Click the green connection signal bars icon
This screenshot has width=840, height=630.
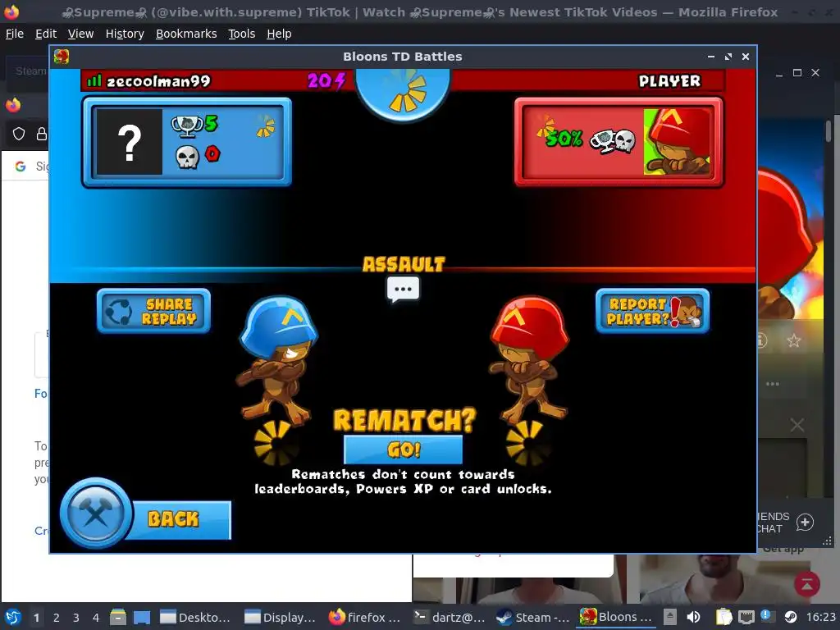[94, 80]
